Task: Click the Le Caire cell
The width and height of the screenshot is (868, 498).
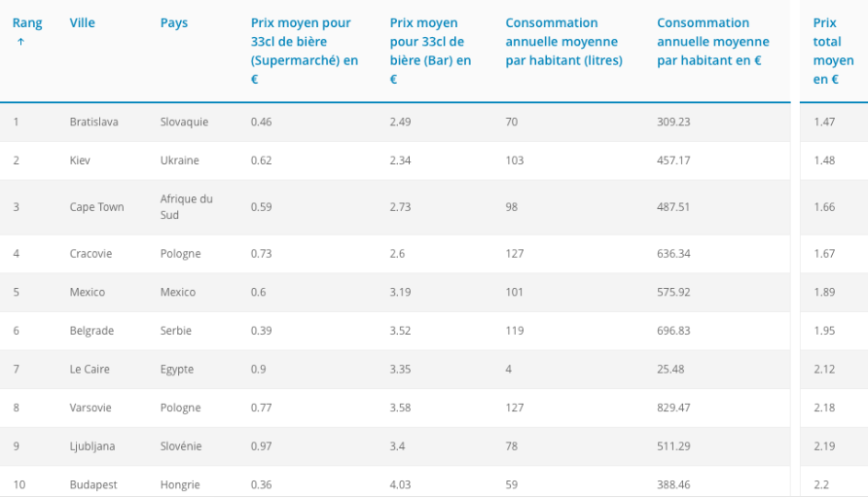Action: (89, 370)
